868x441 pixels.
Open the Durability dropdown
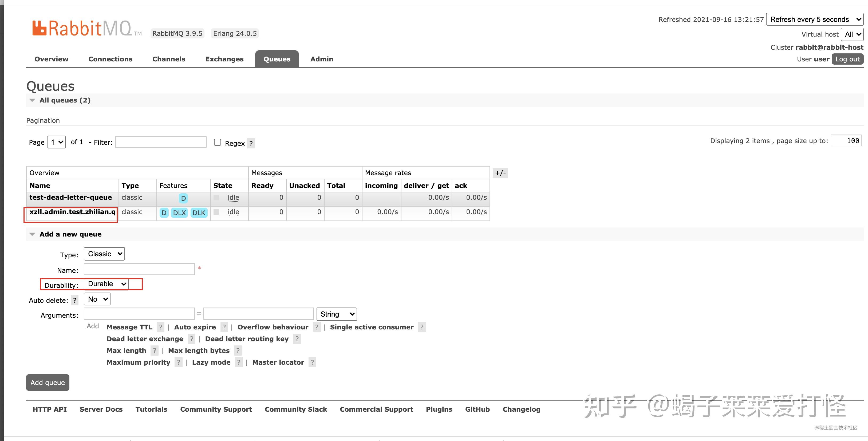coord(106,284)
